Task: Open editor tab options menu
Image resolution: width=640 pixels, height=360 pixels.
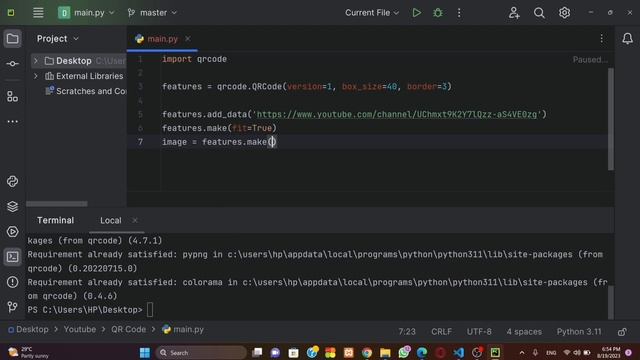Action: tap(601, 39)
